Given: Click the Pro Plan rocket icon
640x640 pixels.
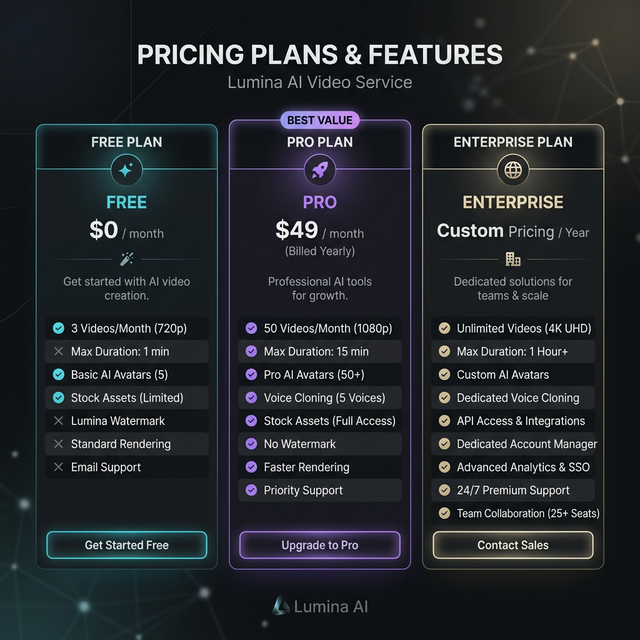Looking at the screenshot, I should point(319,171).
